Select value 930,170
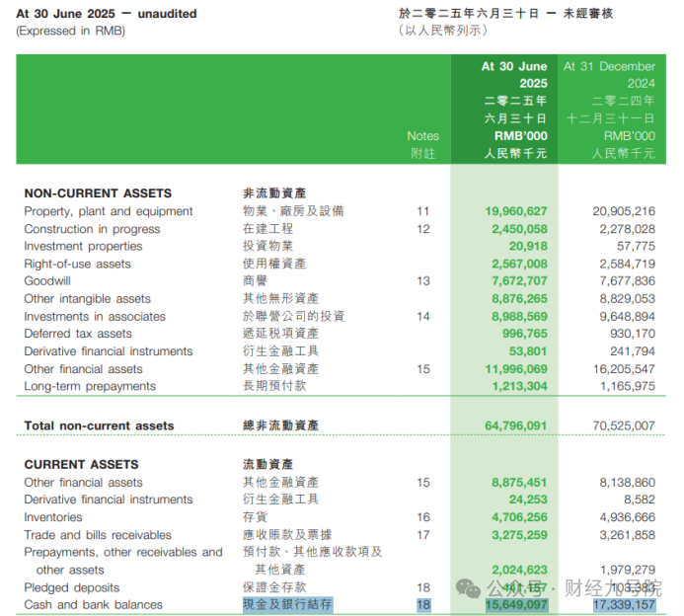This screenshot has height=616, width=684. [x=633, y=334]
